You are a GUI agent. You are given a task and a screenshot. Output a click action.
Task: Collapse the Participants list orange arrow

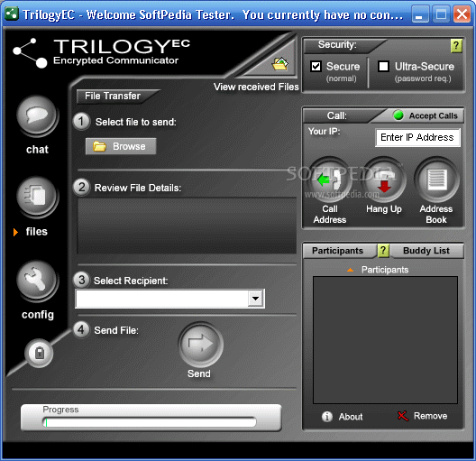[x=351, y=270]
